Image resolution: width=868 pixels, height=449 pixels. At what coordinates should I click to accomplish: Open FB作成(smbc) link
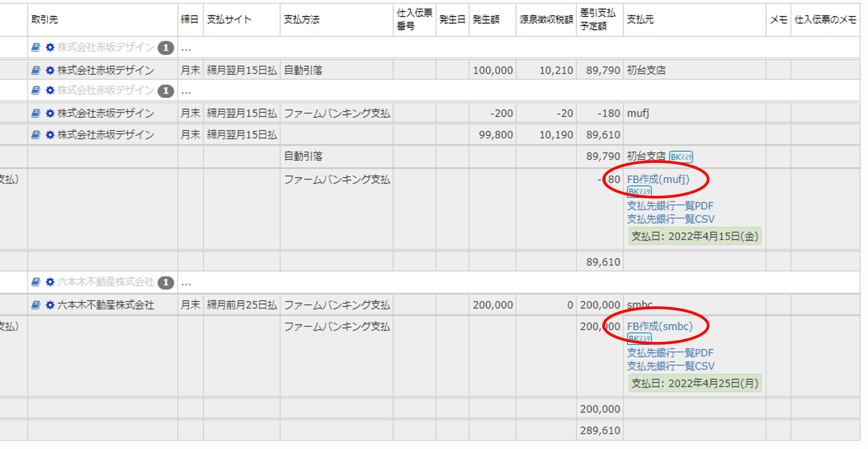tap(660, 326)
